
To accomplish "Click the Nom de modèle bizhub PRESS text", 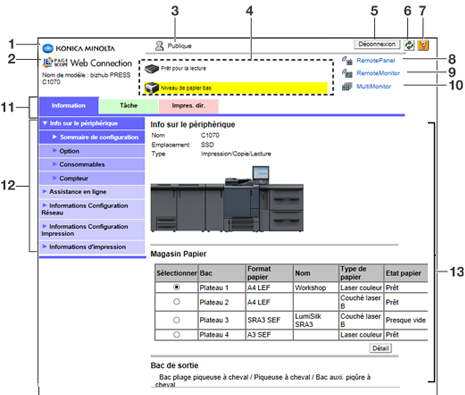I will coord(86,78).
